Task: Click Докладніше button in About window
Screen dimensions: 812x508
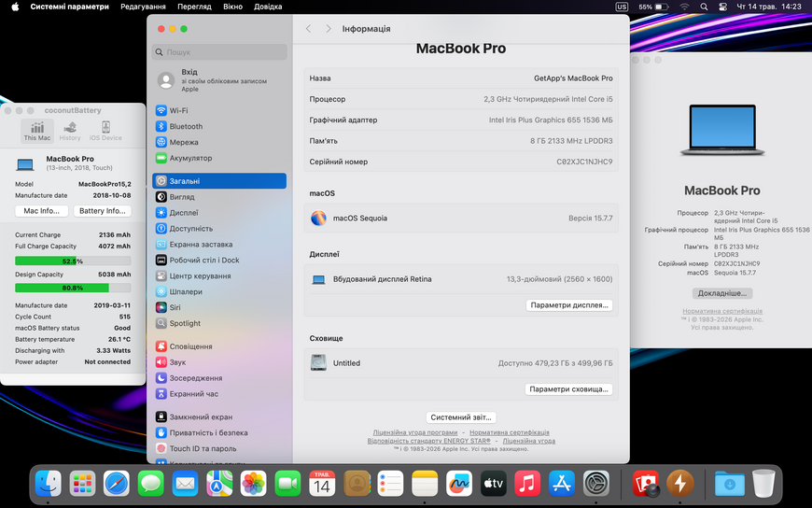Action: point(721,293)
